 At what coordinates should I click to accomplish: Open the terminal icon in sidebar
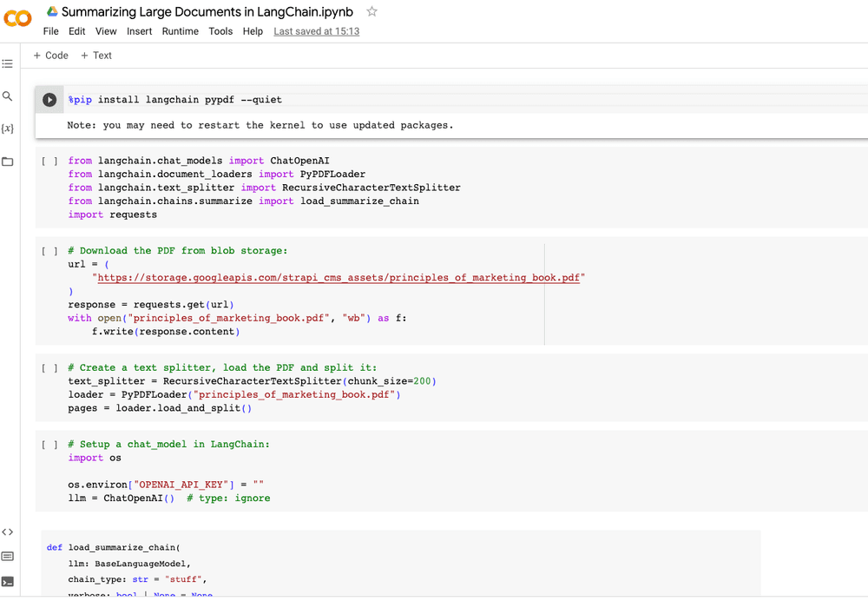click(x=7, y=582)
